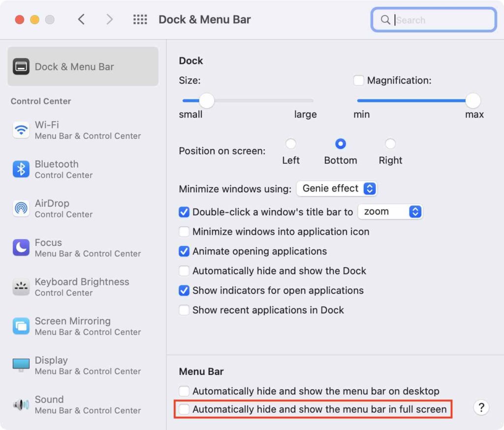504x430 pixels.
Task: Enable Minimize windows into application icon
Action: pos(184,231)
